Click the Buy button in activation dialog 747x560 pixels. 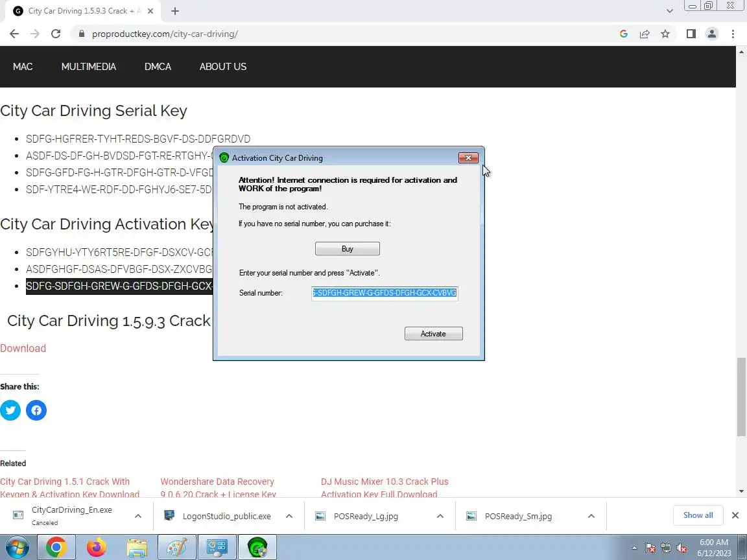[x=348, y=249]
